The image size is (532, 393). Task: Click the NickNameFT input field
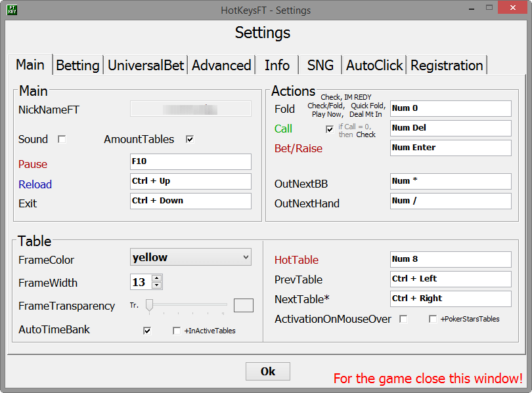coord(190,109)
